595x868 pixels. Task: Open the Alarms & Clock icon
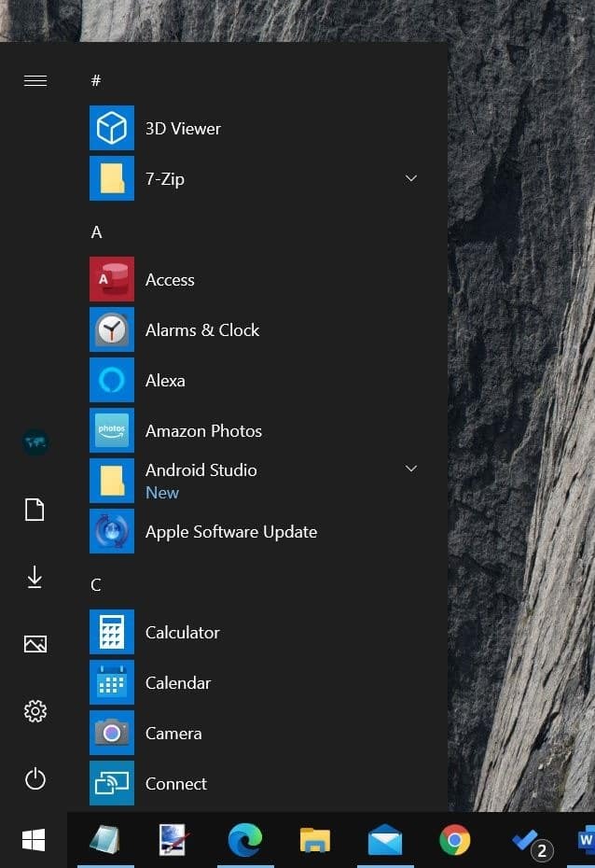coord(112,329)
